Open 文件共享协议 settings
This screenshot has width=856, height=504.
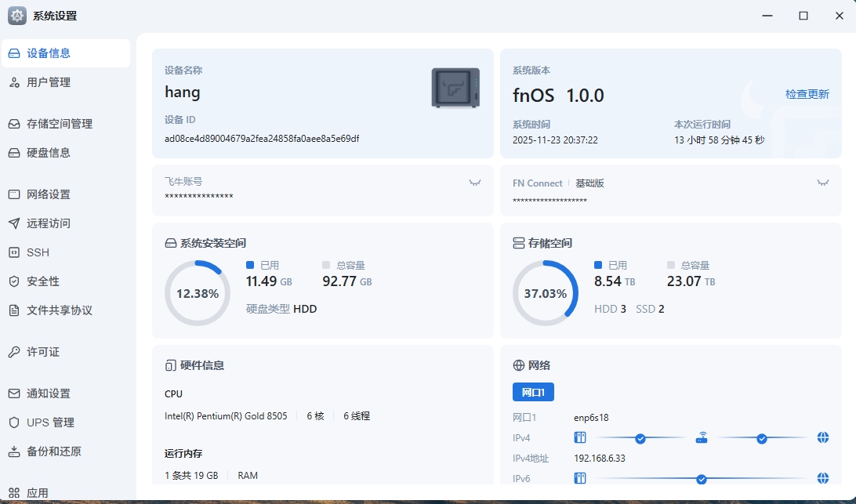[x=60, y=310]
